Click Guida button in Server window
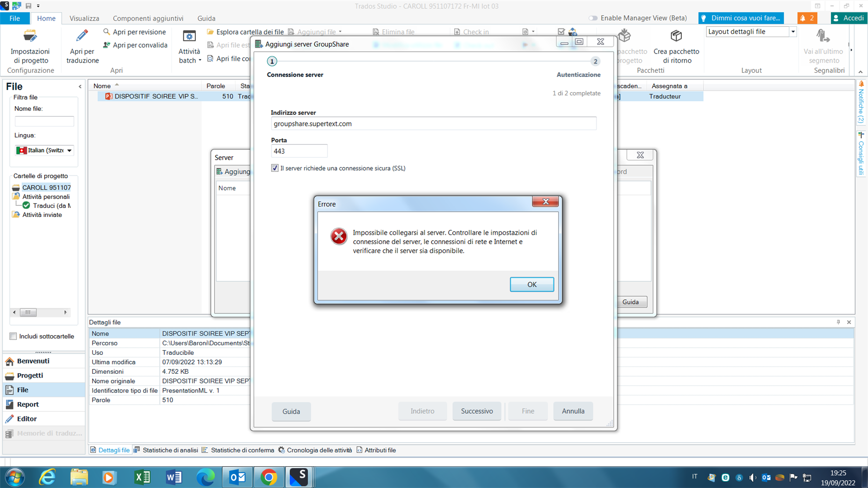 coord(630,302)
